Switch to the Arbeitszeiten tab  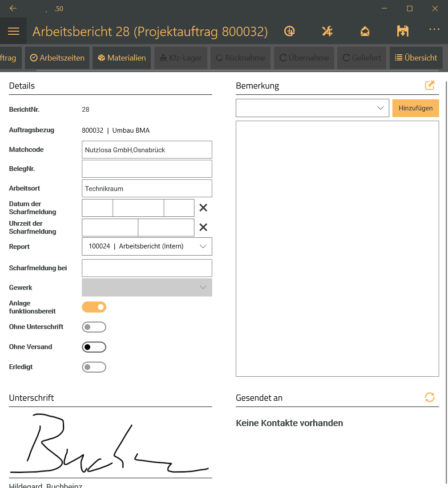pyautogui.click(x=57, y=58)
